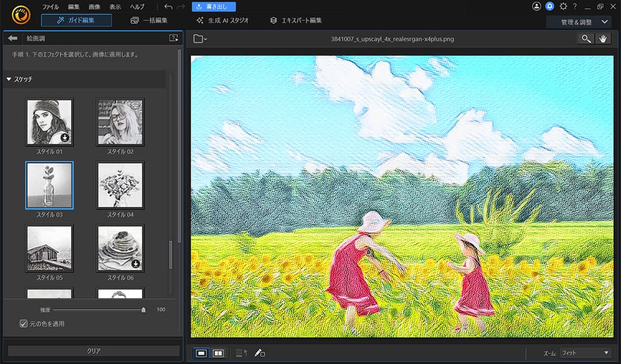
Task: Click the export icon beside 絵画調 header
Action: click(173, 37)
